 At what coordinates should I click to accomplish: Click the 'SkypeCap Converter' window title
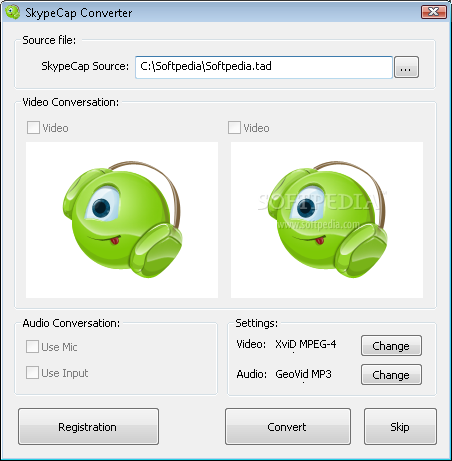pos(79,13)
